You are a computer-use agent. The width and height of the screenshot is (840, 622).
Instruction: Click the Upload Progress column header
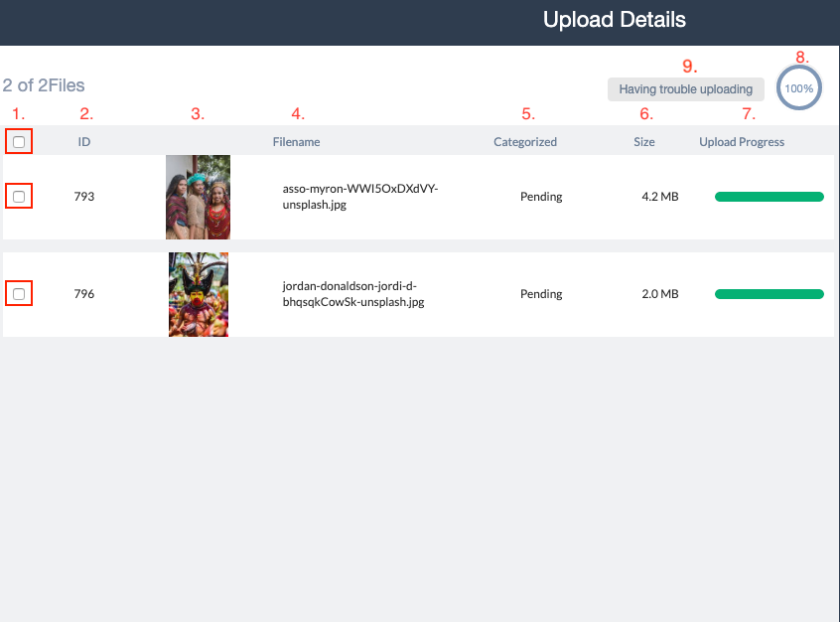[742, 142]
